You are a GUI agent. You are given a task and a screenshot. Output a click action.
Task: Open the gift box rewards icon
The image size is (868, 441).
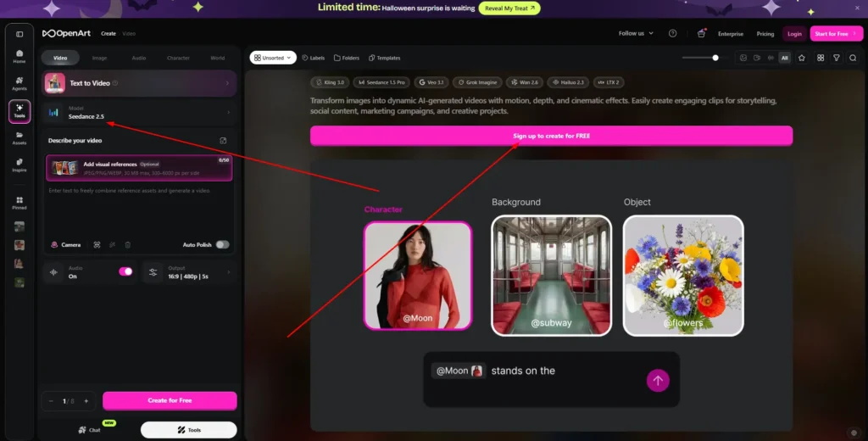[x=701, y=33]
